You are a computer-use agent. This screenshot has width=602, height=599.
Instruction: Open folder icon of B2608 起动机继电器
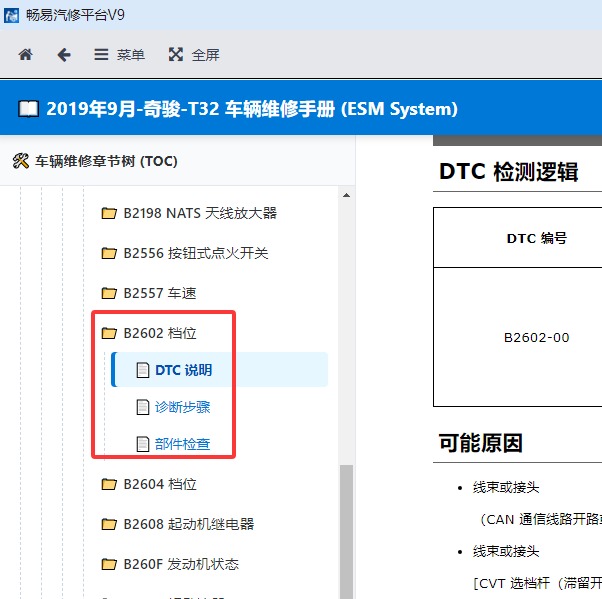(x=109, y=524)
